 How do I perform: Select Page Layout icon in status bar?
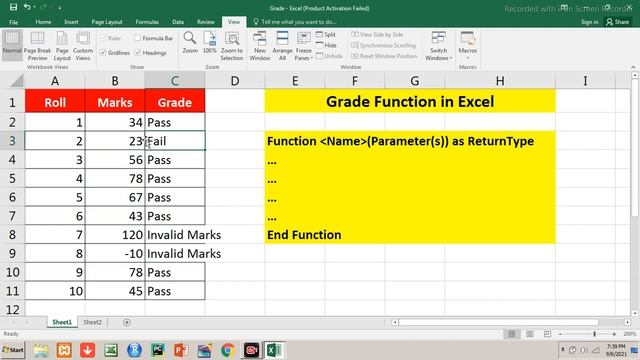[x=529, y=334]
